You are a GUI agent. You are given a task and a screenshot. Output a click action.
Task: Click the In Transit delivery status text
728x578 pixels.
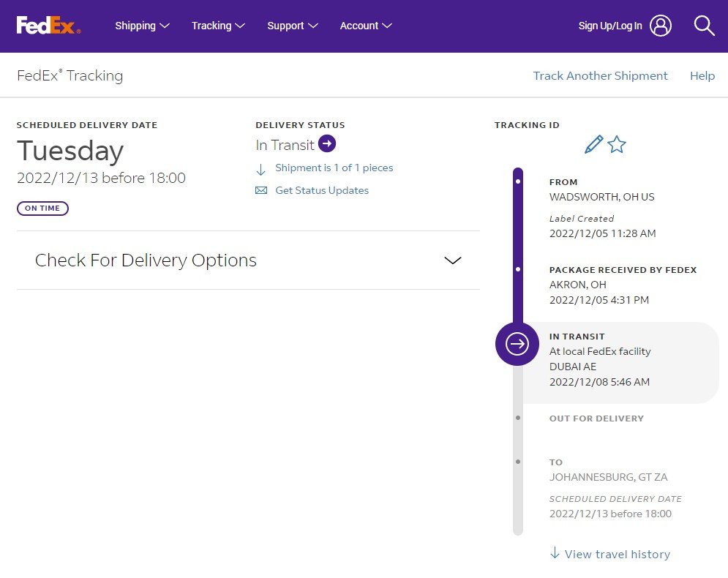tap(285, 146)
